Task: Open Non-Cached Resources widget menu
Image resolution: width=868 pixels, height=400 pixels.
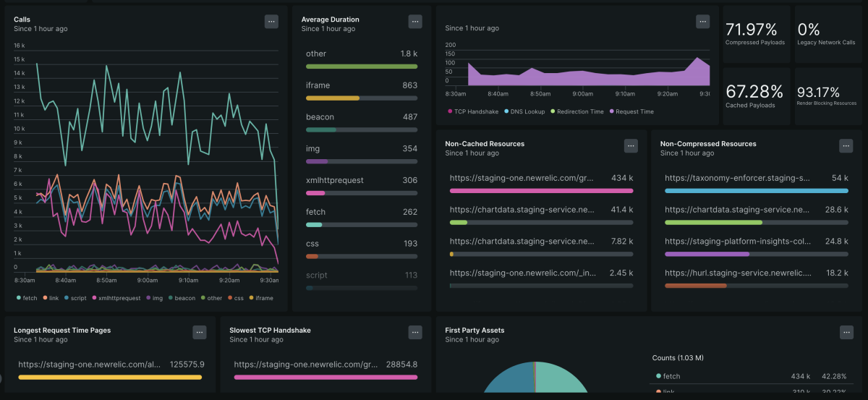Action: point(631,145)
